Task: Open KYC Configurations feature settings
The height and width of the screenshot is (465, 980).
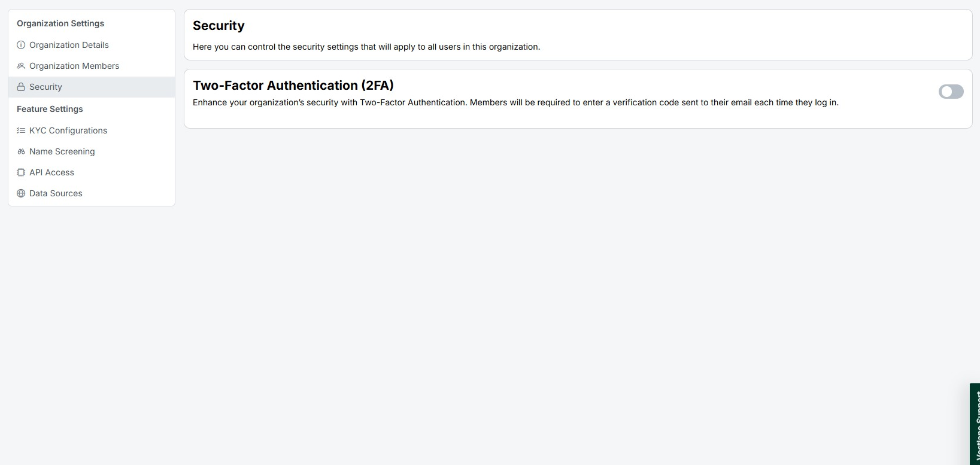Action: (x=68, y=130)
